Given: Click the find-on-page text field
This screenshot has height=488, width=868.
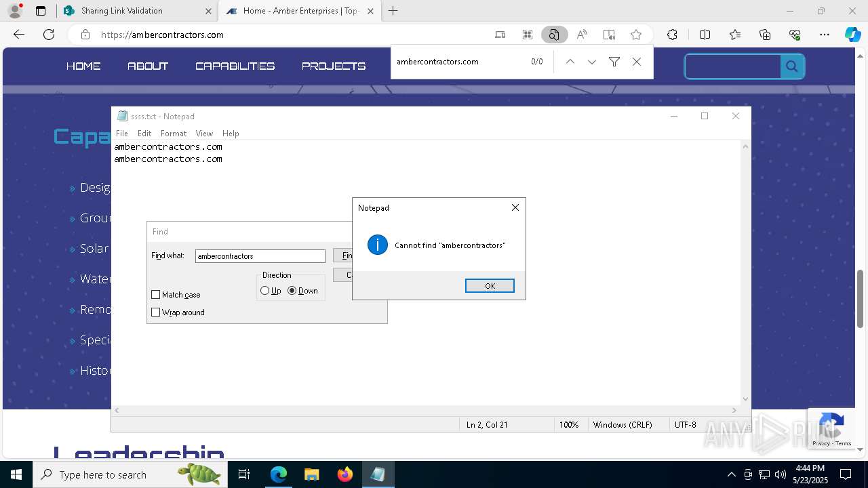Looking at the screenshot, I should 458,62.
